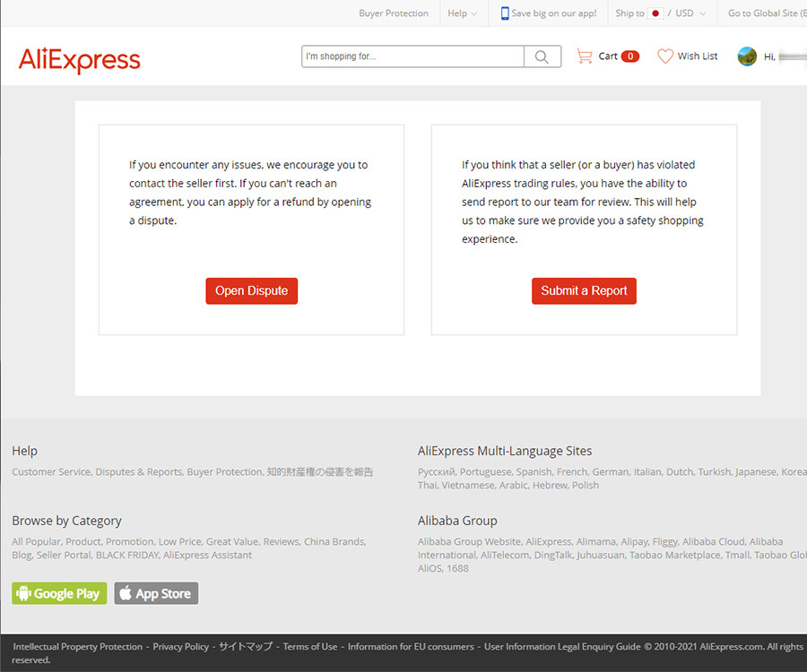Viewport: 807px width, 672px height.
Task: Open Tmall footer link
Action: (x=737, y=556)
